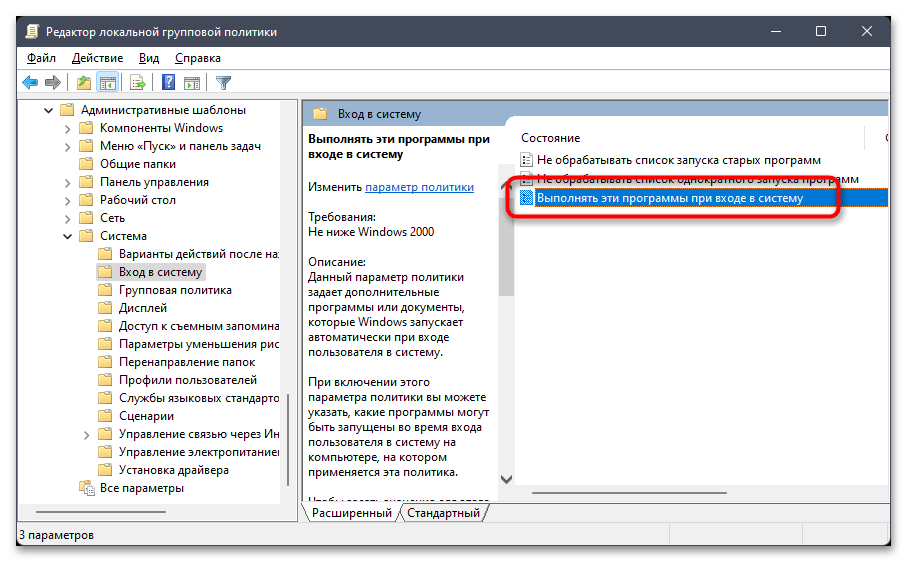Viewport: 907px width, 562px height.
Task: Click the Все параметры icon
Action: coord(86,488)
